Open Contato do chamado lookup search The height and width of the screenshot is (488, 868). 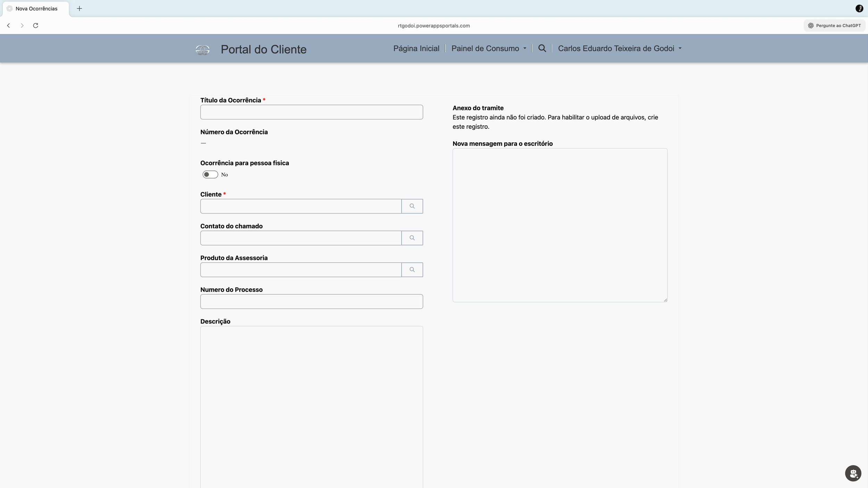coord(412,238)
